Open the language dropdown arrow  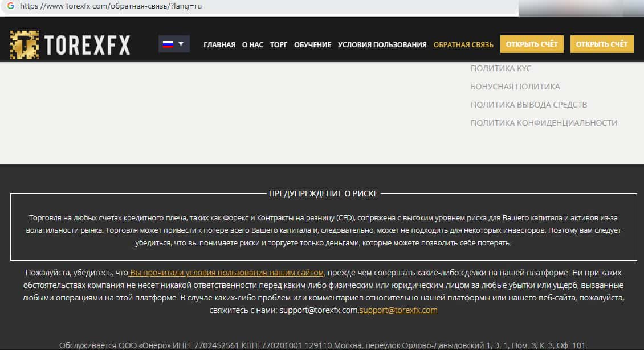[181, 44]
